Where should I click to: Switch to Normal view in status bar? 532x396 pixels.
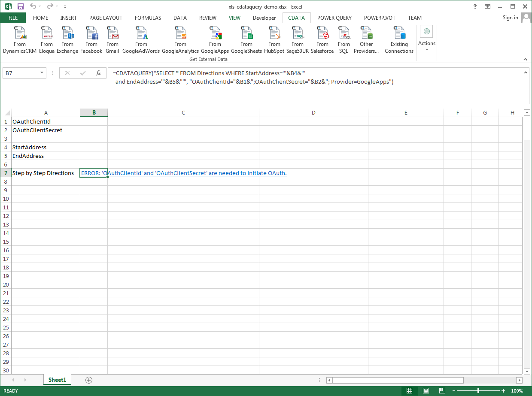coord(410,391)
